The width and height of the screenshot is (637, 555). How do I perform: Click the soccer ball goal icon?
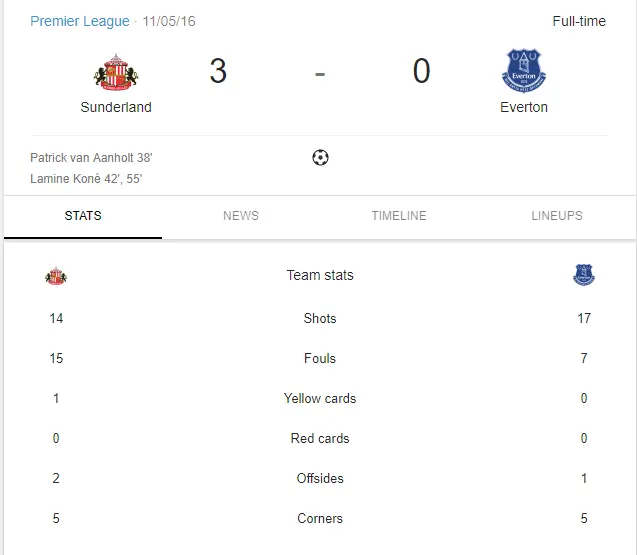[x=320, y=157]
